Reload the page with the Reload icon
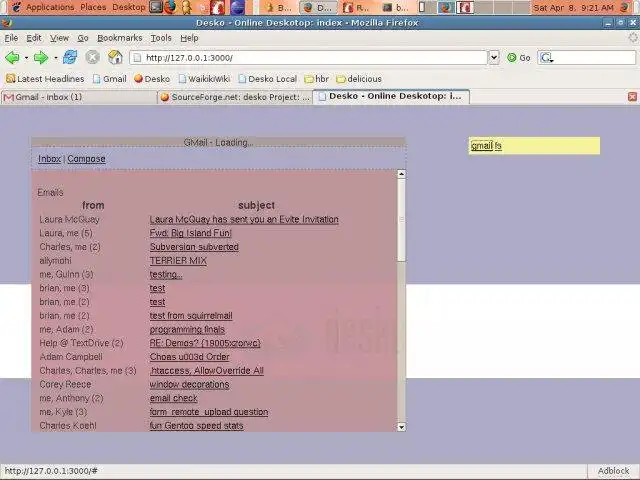640x480 pixels. [x=70, y=57]
